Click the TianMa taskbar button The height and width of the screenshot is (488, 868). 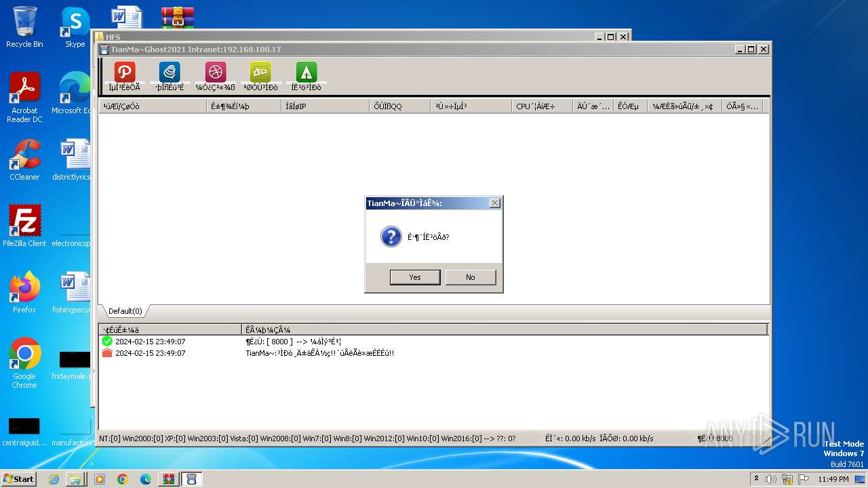[191, 479]
